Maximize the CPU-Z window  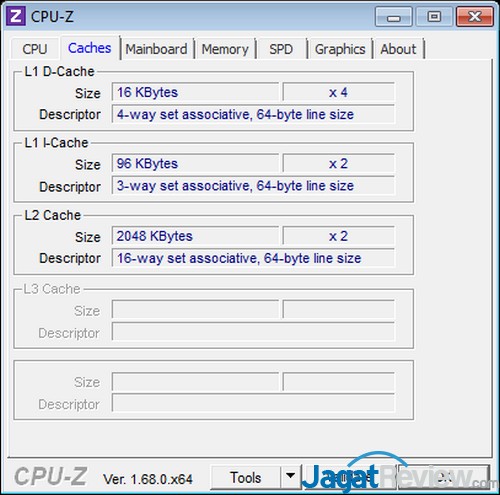click(434, 17)
